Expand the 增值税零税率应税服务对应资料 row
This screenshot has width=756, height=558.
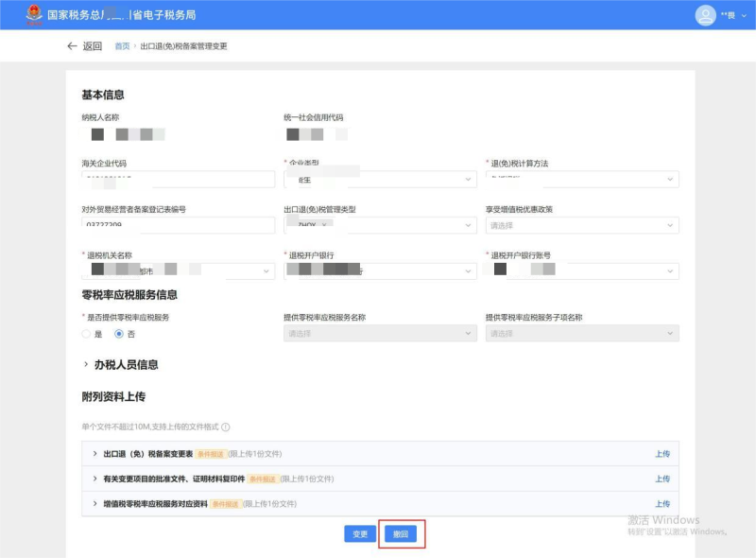94,504
